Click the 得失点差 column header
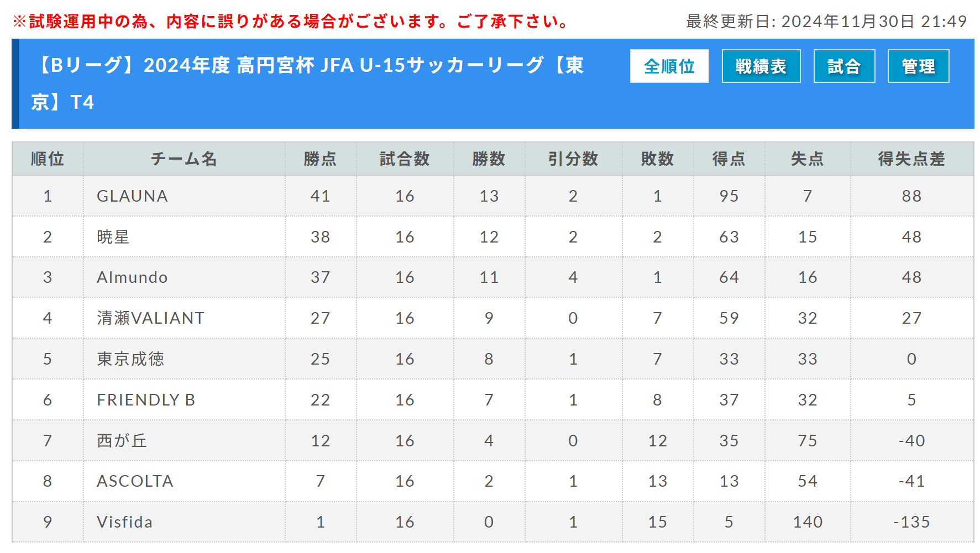Image resolution: width=980 pixels, height=553 pixels. click(911, 159)
